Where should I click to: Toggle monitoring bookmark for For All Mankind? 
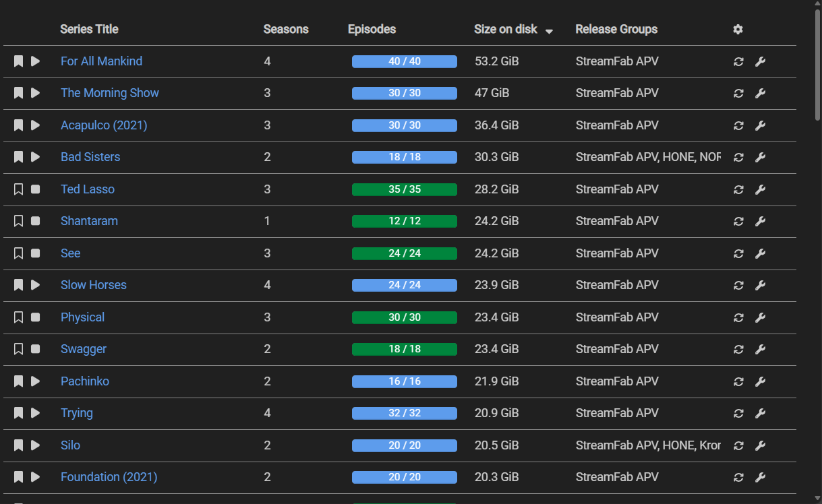(x=19, y=61)
